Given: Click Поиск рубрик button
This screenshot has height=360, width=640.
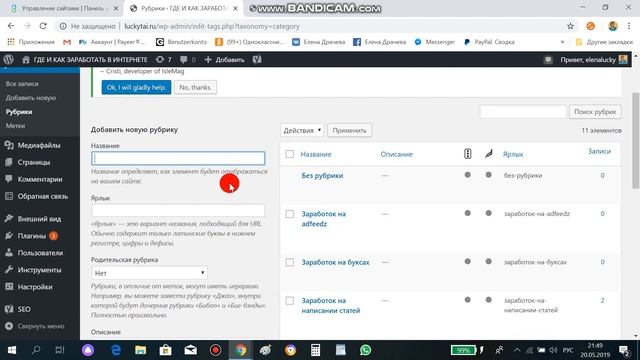Looking at the screenshot, I should click(595, 112).
